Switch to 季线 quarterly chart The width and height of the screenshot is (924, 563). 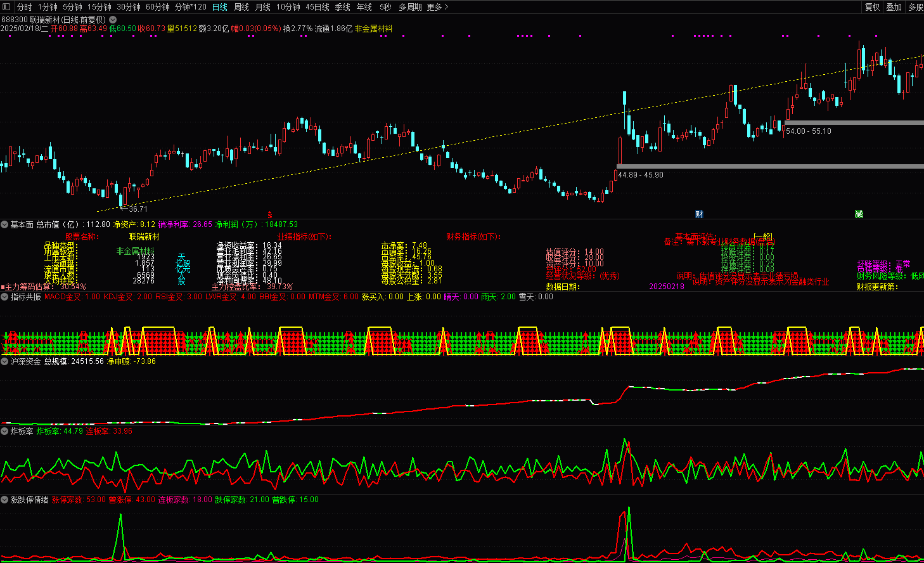343,7
